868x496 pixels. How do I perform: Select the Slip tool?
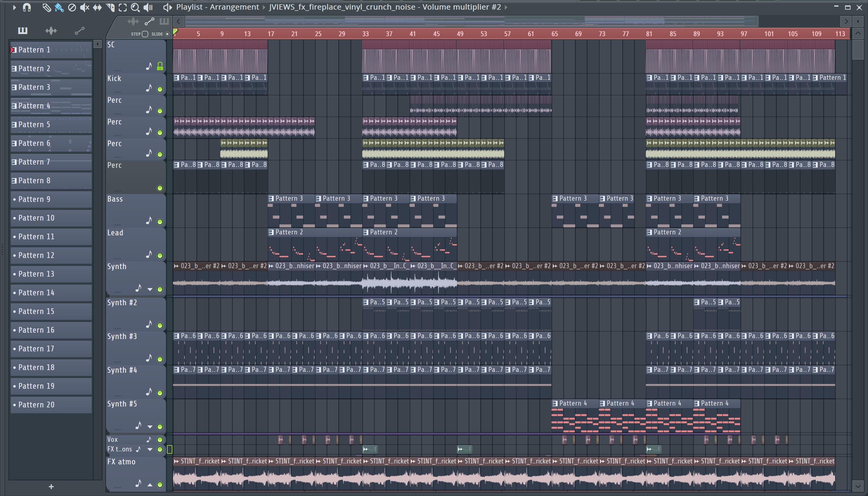pos(97,7)
